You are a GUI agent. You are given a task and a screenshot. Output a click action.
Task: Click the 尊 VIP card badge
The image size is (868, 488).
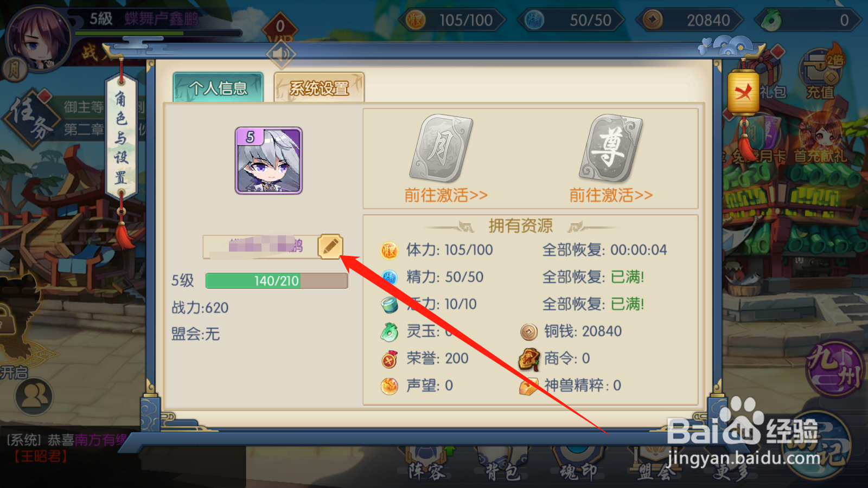click(x=611, y=148)
